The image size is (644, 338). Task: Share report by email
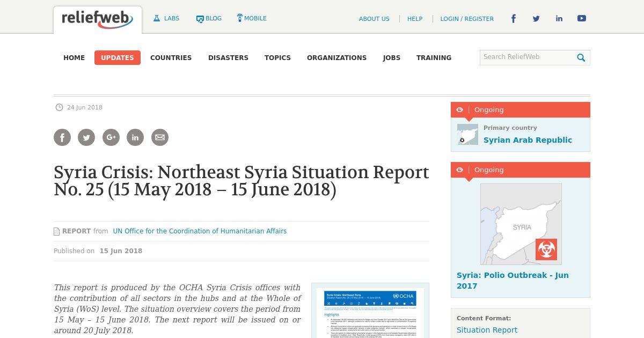point(160,137)
